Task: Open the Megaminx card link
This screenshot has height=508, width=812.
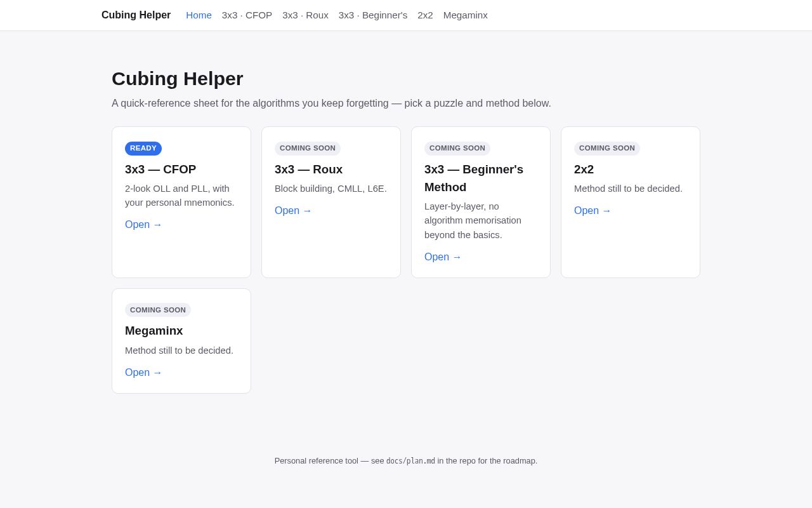Action: pyautogui.click(x=143, y=373)
